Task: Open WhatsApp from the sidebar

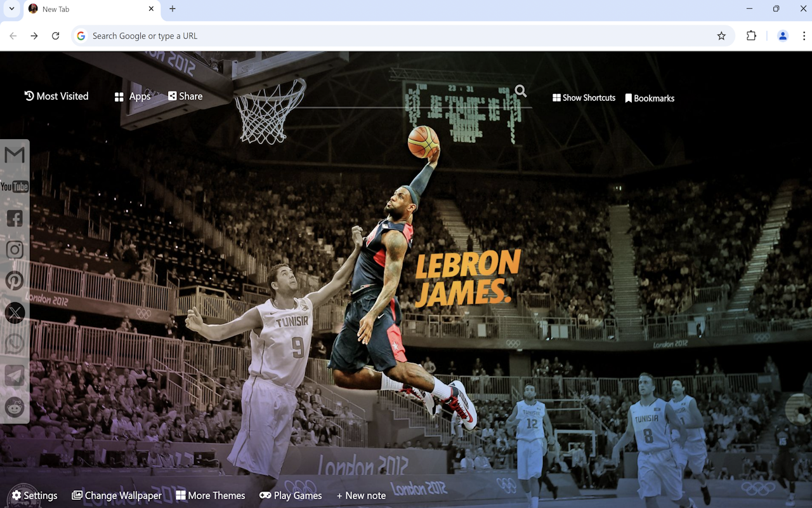Action: [14, 344]
